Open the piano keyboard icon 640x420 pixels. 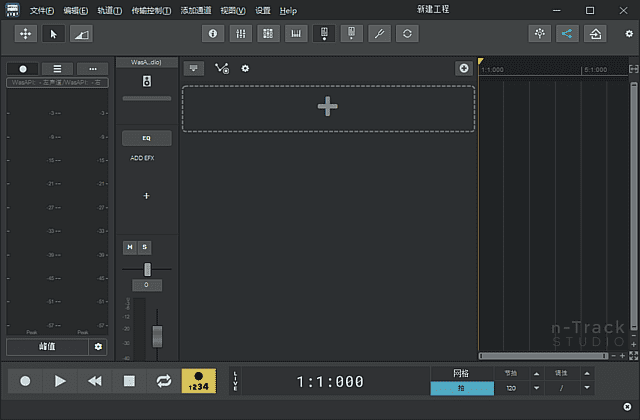(x=295, y=33)
